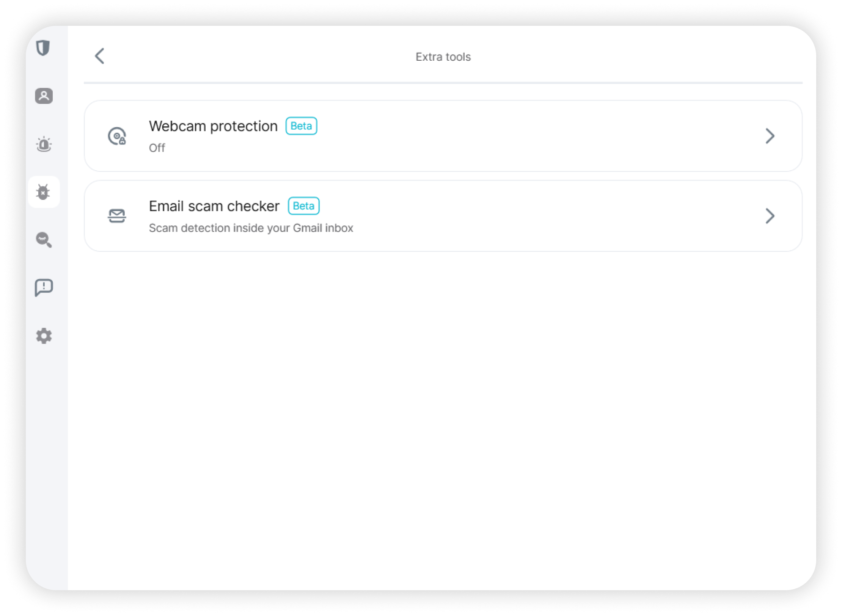Go back using the left arrow
This screenshot has height=616, width=842.
pyautogui.click(x=100, y=56)
